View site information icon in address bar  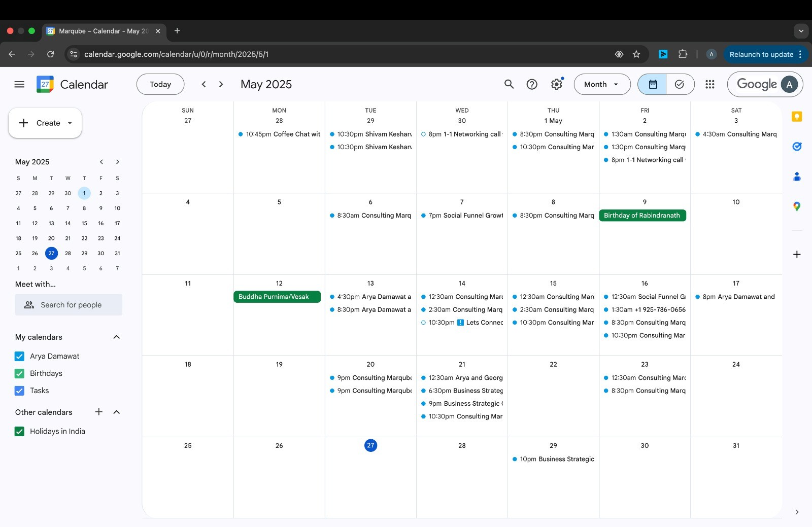74,54
